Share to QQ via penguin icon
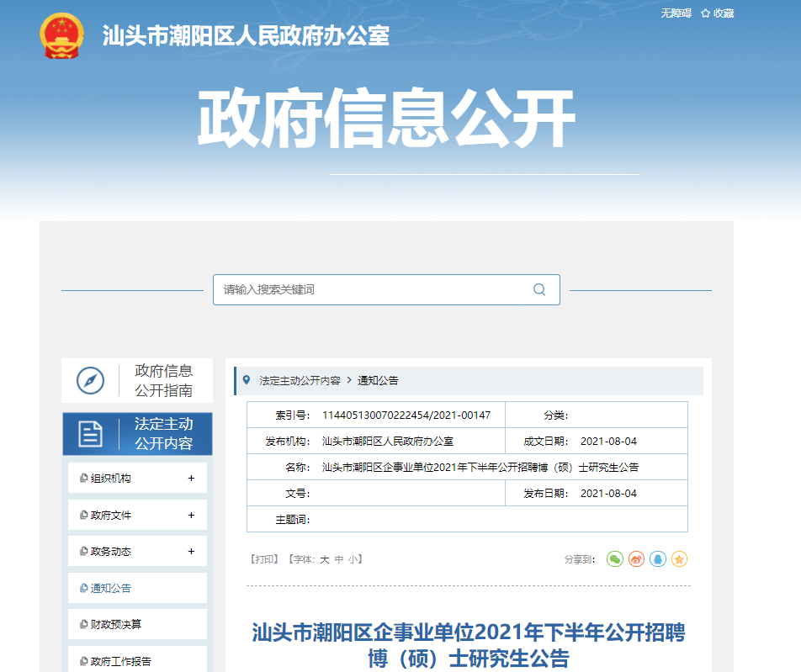This screenshot has height=672, width=801. point(658,558)
